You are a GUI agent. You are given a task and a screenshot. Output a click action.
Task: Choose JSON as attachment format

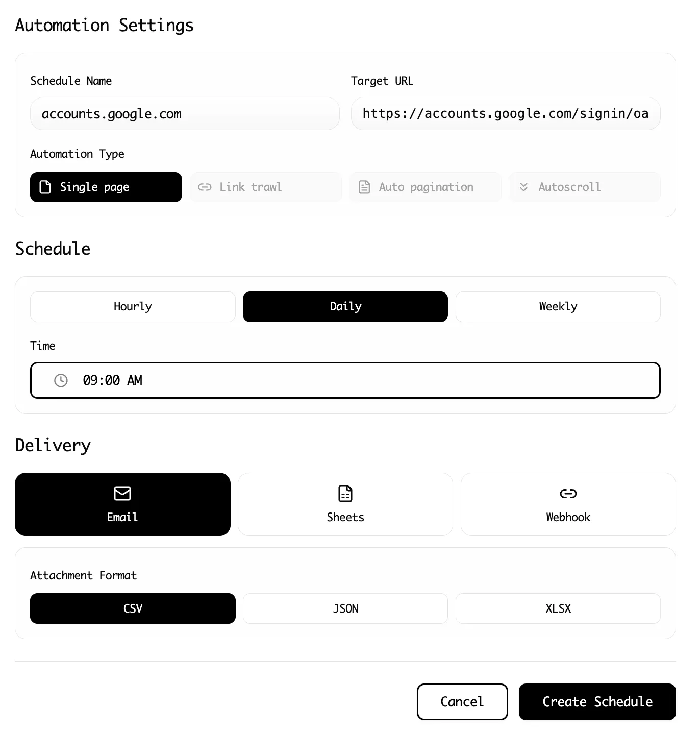[345, 608]
